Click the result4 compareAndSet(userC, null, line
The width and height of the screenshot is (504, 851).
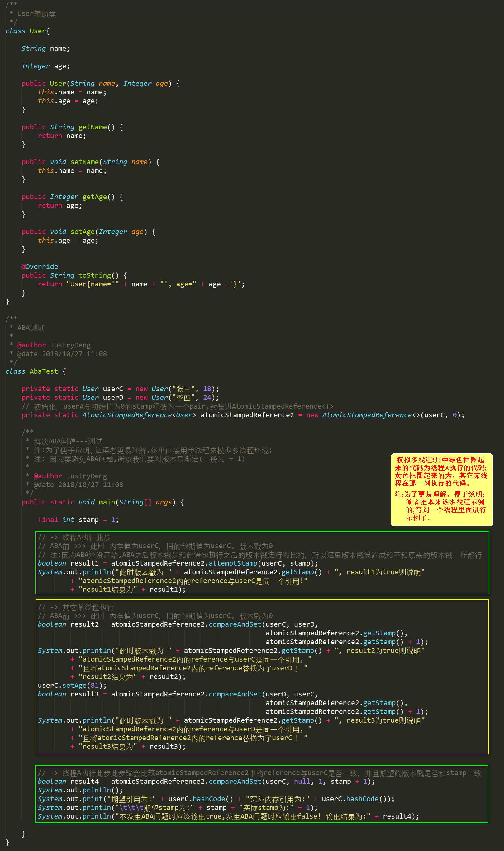coord(207,782)
